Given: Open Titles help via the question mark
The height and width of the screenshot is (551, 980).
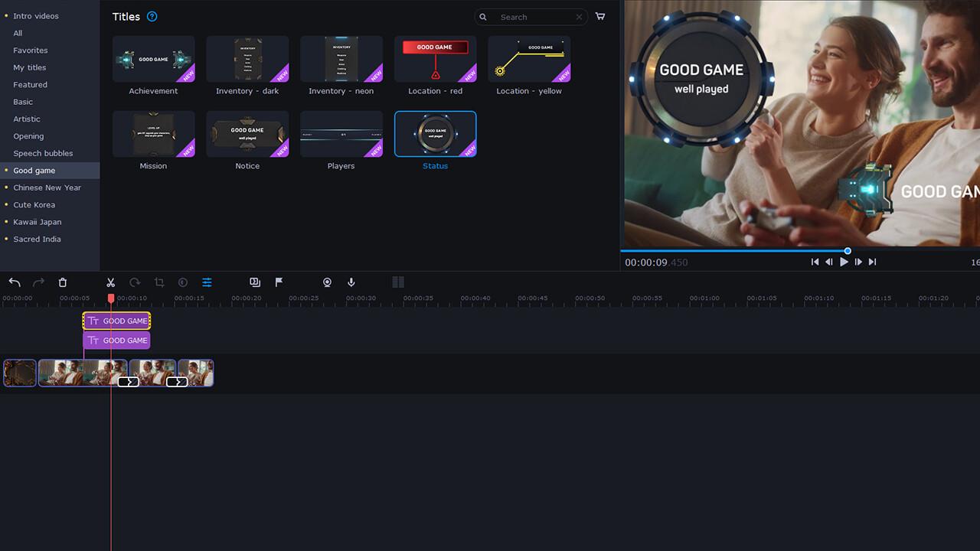Looking at the screenshot, I should 151,16.
